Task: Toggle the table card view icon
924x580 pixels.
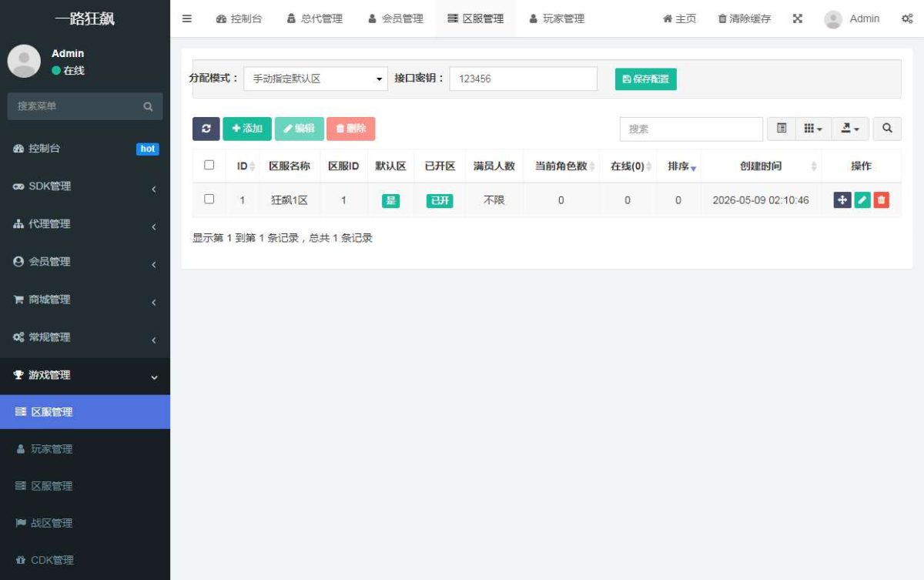Action: (x=782, y=129)
